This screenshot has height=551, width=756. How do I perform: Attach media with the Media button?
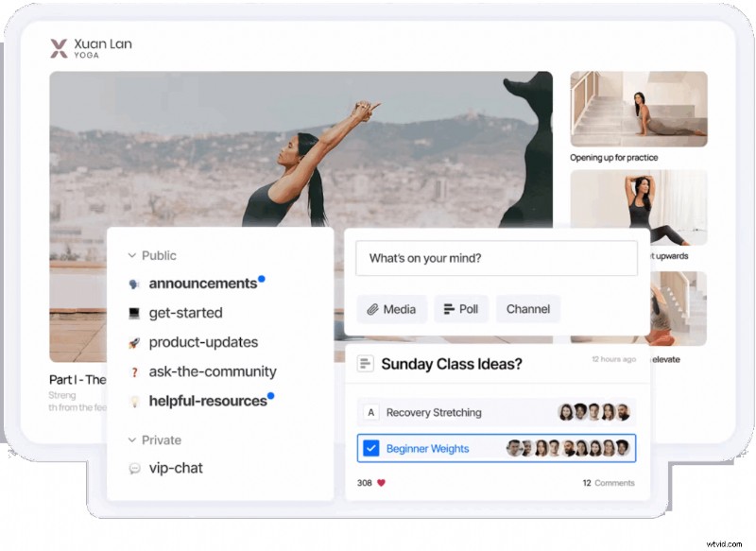coord(392,309)
